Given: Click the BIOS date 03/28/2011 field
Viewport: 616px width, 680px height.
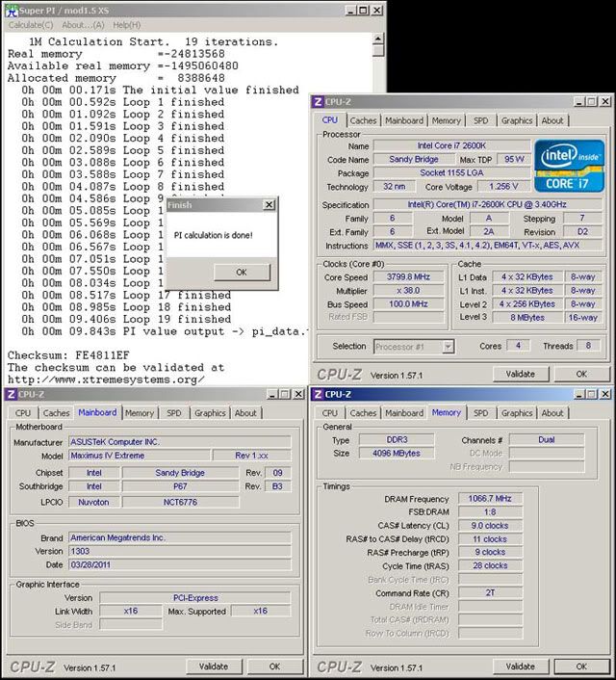Looking at the screenshot, I should coord(180,565).
